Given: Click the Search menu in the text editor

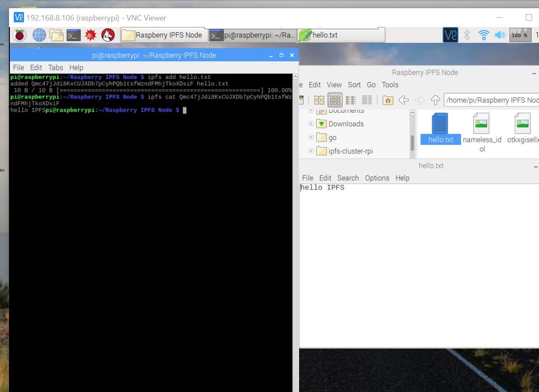Looking at the screenshot, I should point(348,178).
